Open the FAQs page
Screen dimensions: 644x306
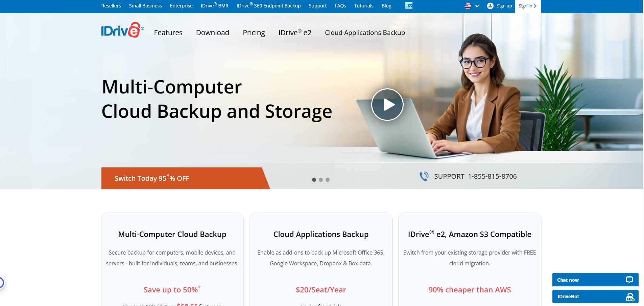(x=340, y=6)
